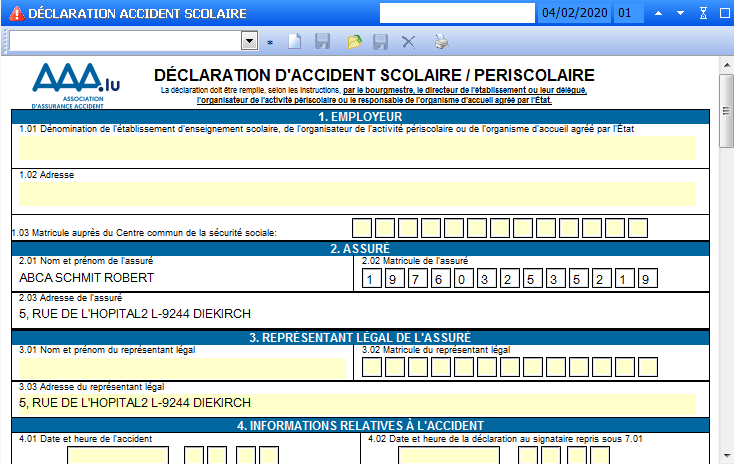Image resolution: width=734 pixels, height=465 pixels.
Task: Click the 1.02 Adresse input field
Action: [x=357, y=194]
